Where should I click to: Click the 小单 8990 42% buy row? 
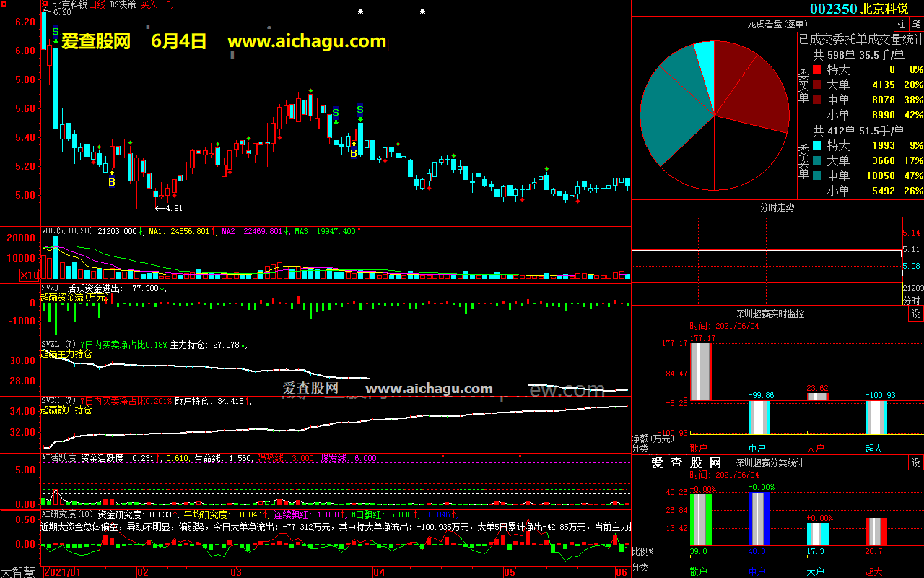tap(868, 115)
